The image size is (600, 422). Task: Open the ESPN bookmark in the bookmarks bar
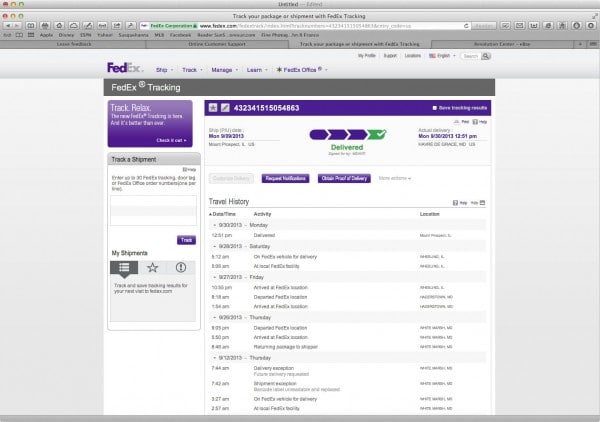[85, 35]
